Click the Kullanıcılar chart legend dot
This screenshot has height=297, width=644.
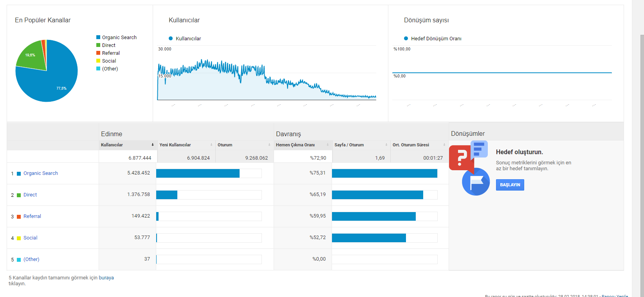[171, 38]
